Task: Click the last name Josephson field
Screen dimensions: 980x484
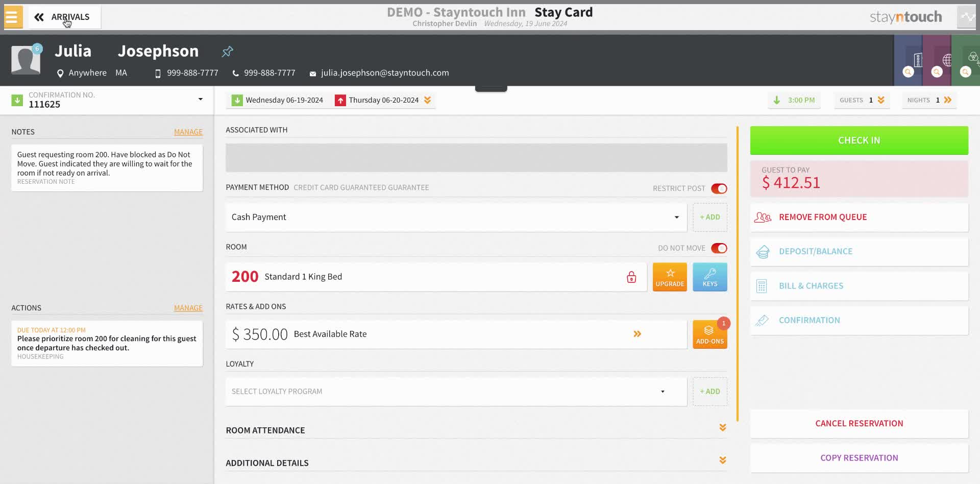Action: point(158,51)
